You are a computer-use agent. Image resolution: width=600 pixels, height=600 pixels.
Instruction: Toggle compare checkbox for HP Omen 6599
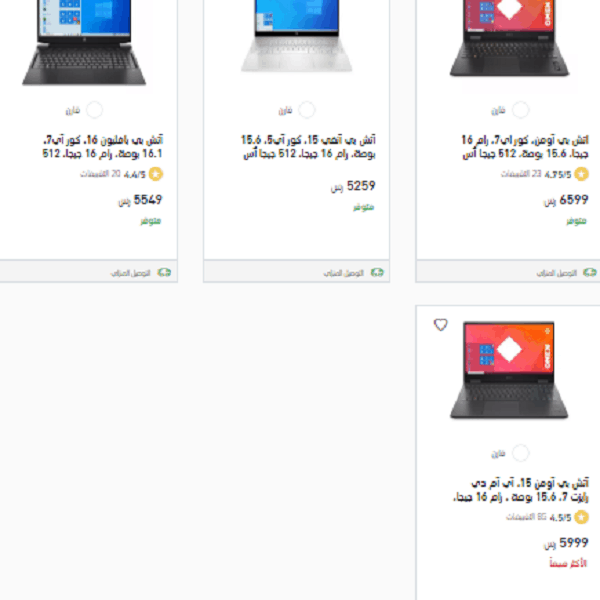520,110
